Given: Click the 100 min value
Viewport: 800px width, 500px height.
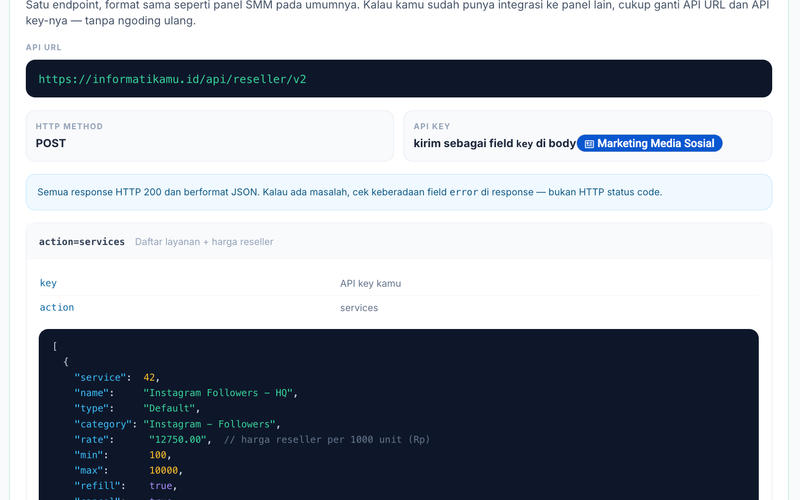Looking at the screenshot, I should (158, 455).
